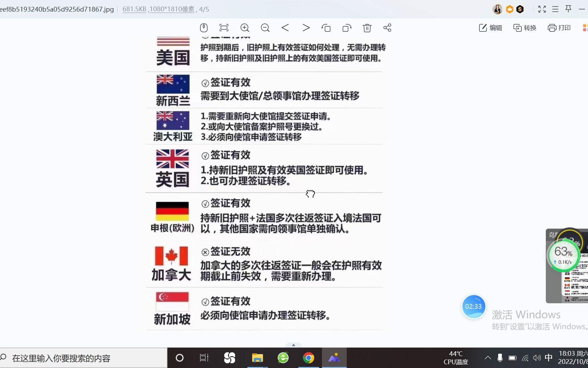Open user avatar profile
This screenshot has width=588, height=368.
[x=497, y=9]
